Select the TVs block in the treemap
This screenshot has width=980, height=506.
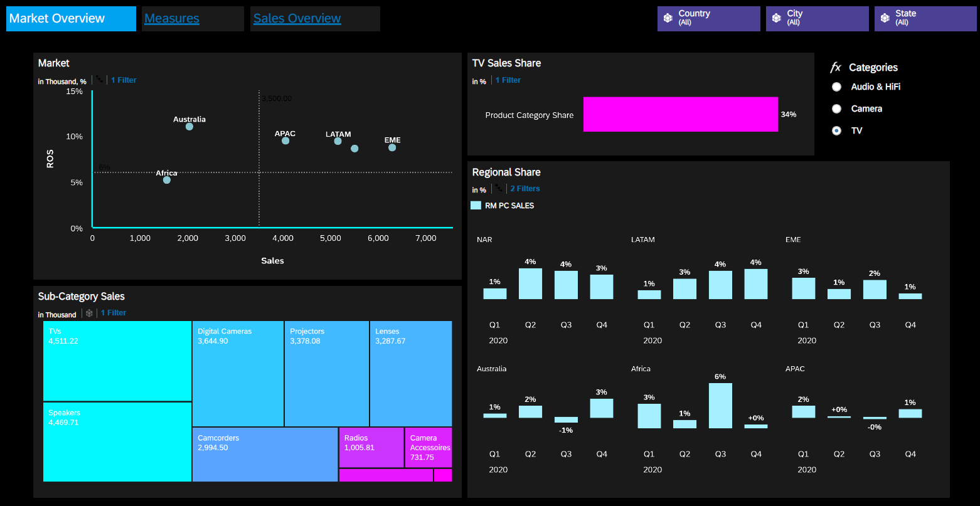click(x=116, y=361)
